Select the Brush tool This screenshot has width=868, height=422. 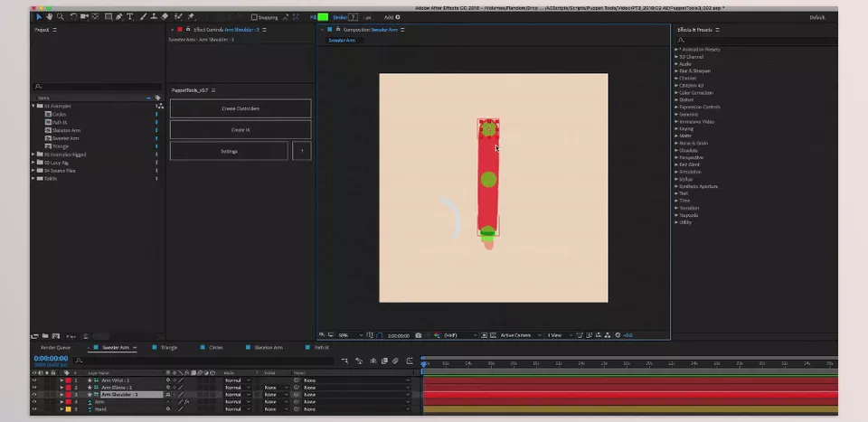point(144,17)
